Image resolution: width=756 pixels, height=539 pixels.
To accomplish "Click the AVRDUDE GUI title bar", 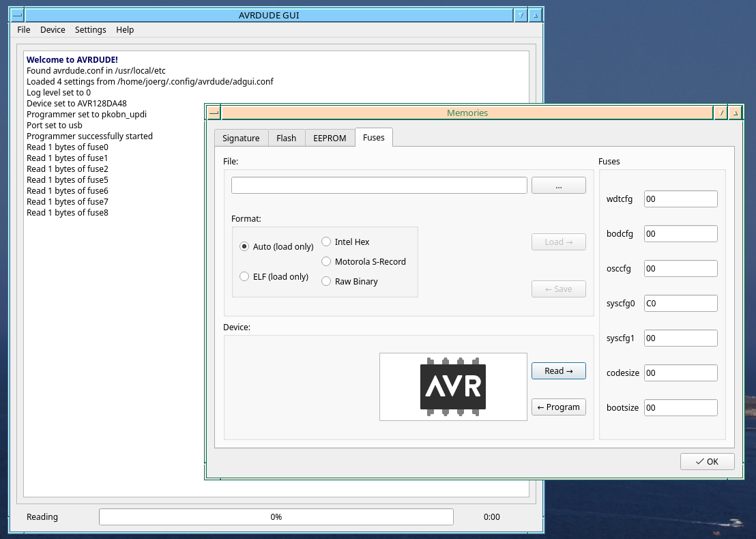I will click(269, 16).
